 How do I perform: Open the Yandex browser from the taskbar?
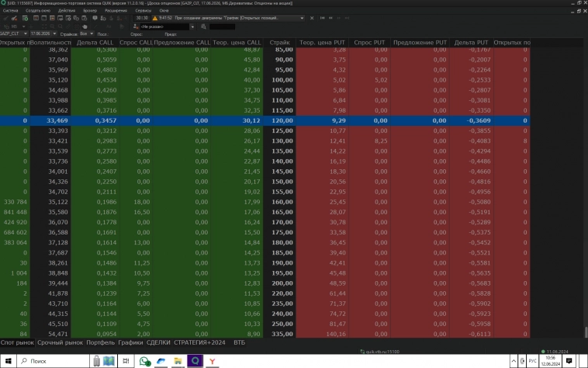point(212,361)
